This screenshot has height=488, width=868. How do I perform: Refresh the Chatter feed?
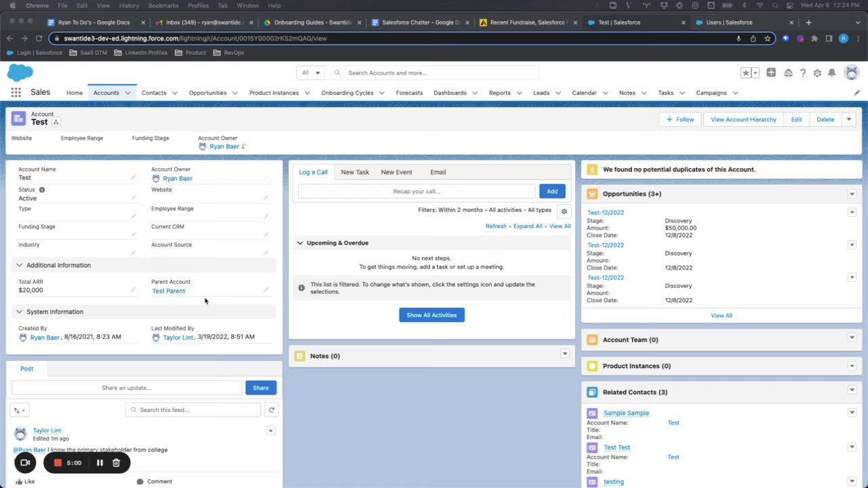point(271,409)
